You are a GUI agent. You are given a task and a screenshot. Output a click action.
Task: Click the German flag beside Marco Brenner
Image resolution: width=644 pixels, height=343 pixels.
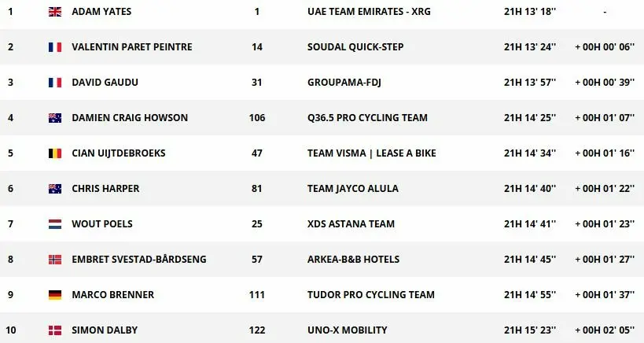click(x=54, y=295)
